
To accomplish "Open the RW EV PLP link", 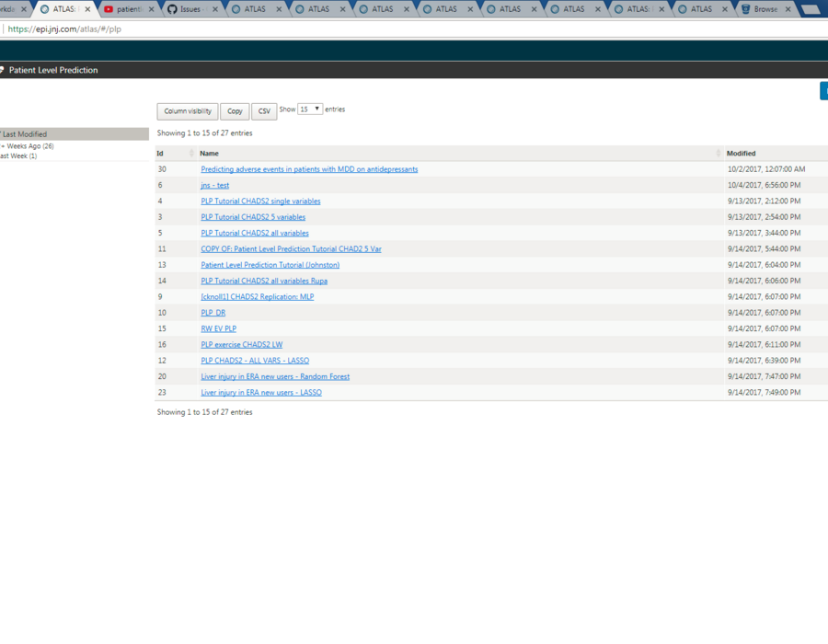I will point(219,328).
